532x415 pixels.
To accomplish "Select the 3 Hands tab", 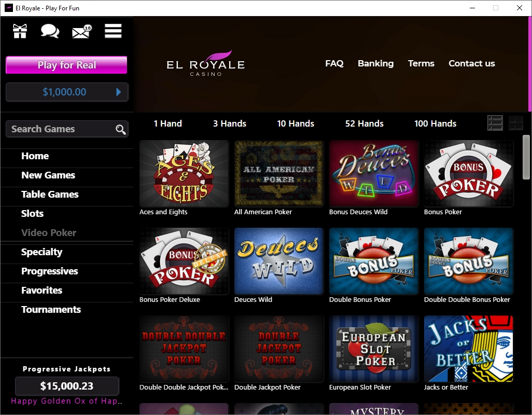I will pyautogui.click(x=230, y=123).
